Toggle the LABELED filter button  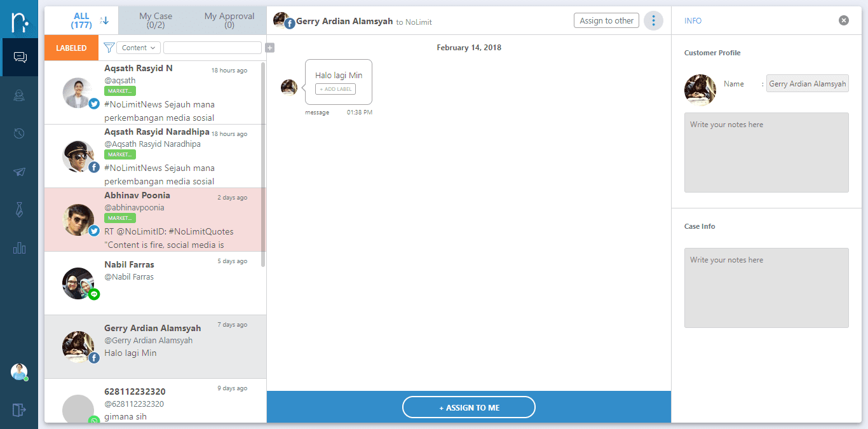click(x=71, y=48)
